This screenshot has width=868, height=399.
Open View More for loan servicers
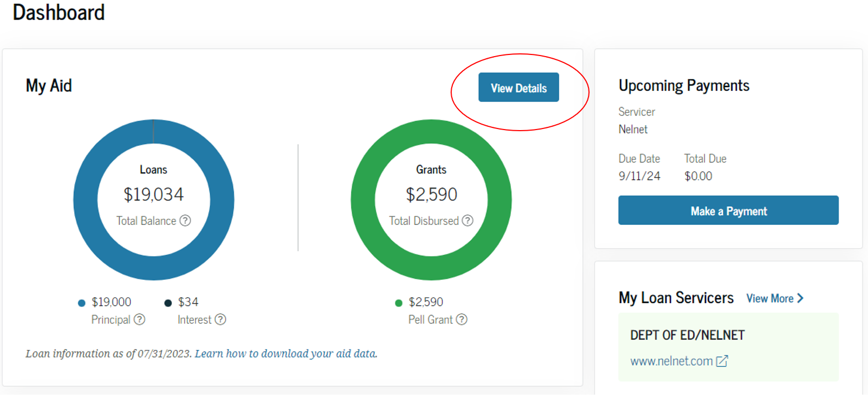click(x=769, y=298)
